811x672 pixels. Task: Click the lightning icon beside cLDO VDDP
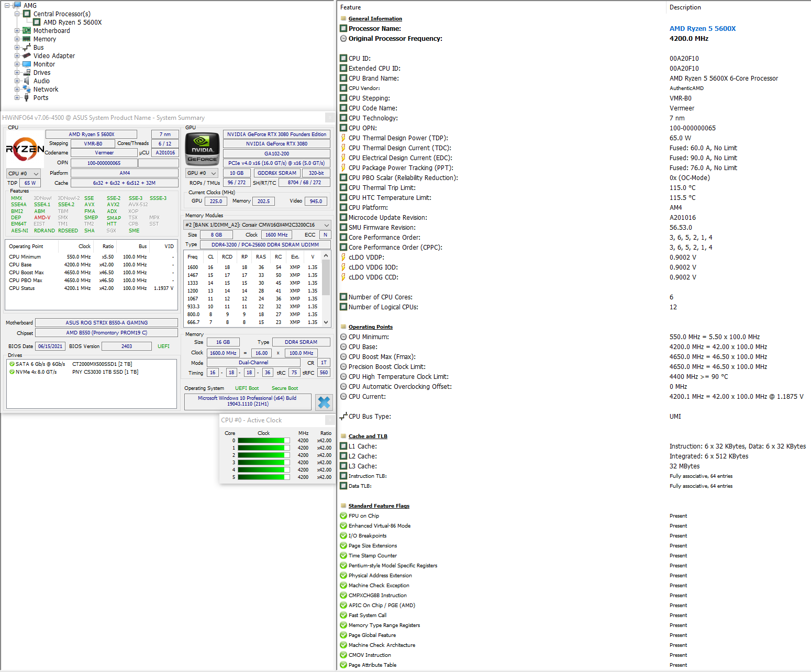(343, 257)
